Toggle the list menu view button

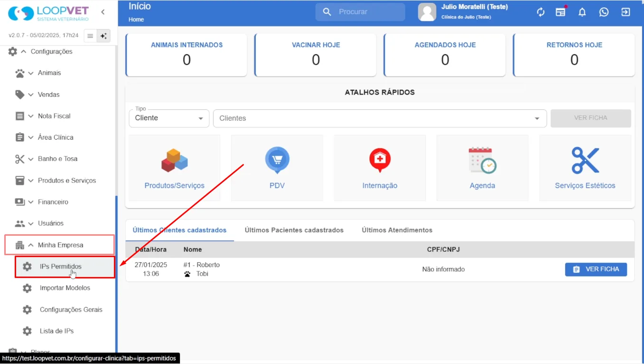click(90, 36)
